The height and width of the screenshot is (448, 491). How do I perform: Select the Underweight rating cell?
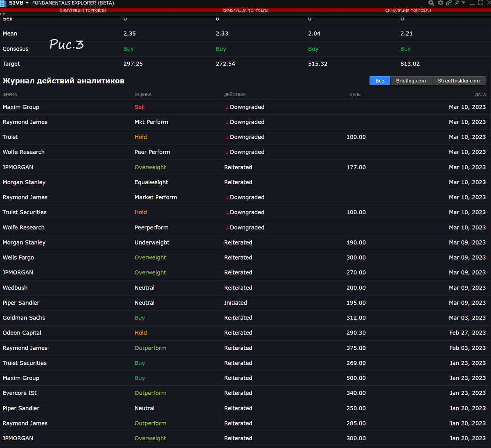[x=152, y=242]
